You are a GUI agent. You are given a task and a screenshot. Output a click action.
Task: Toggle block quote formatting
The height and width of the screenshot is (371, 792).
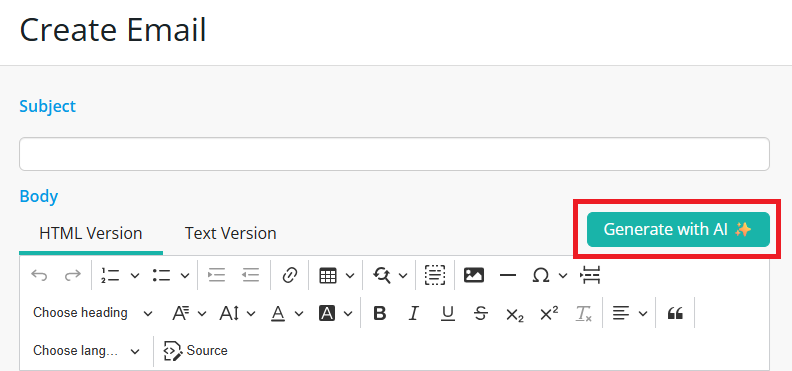tap(675, 313)
